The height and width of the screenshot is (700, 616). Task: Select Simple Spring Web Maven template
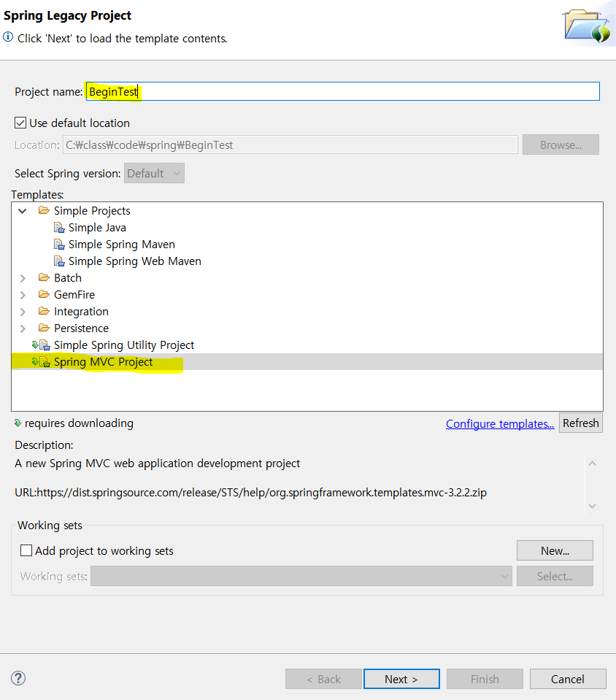[x=135, y=261]
